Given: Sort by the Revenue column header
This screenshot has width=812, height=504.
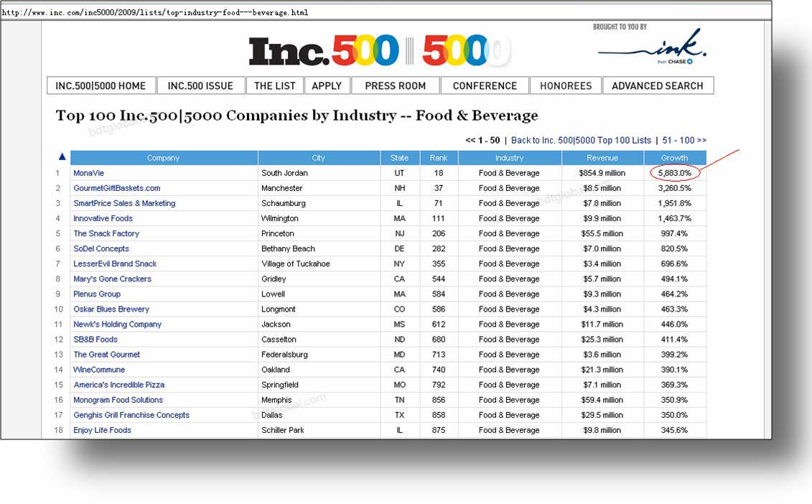Looking at the screenshot, I should pyautogui.click(x=602, y=158).
